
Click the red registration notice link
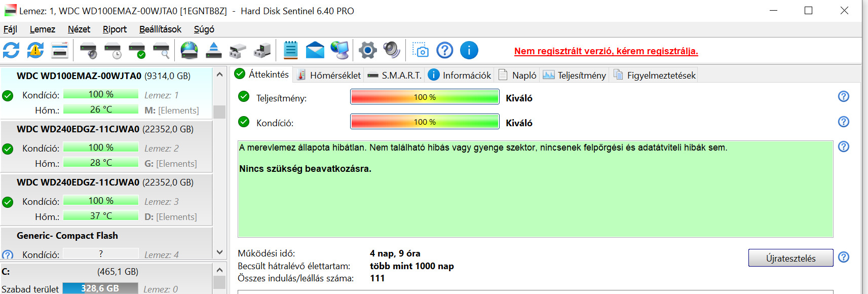pos(606,51)
